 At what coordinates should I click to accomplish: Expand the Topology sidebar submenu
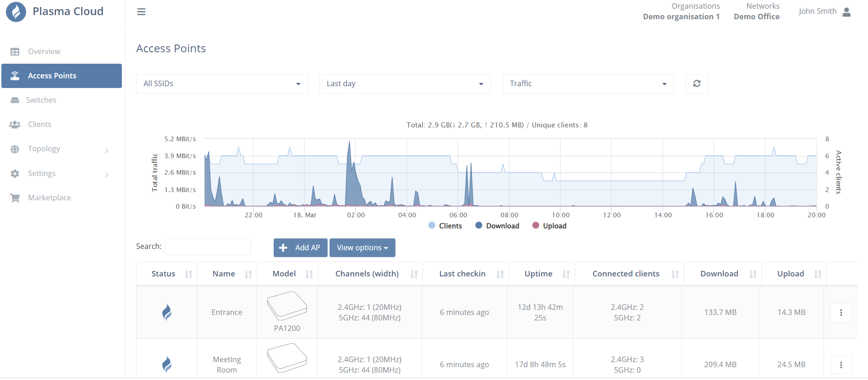coord(61,149)
